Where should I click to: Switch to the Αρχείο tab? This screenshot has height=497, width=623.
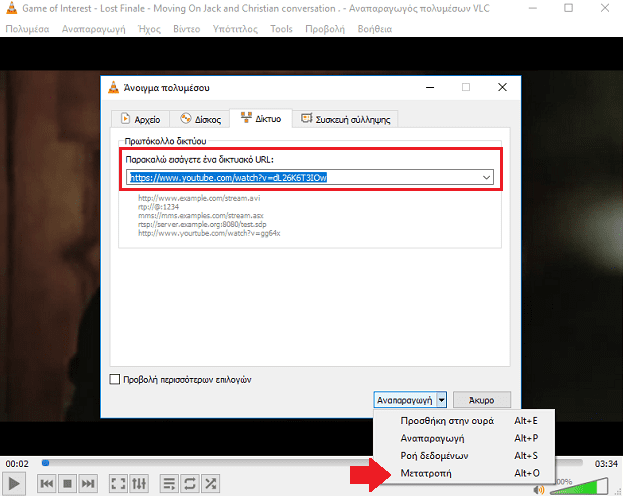140,119
